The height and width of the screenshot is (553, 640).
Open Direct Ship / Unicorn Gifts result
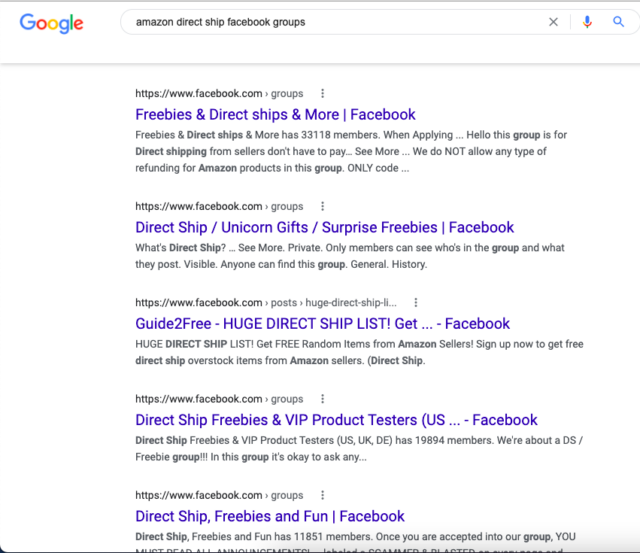[324, 228]
